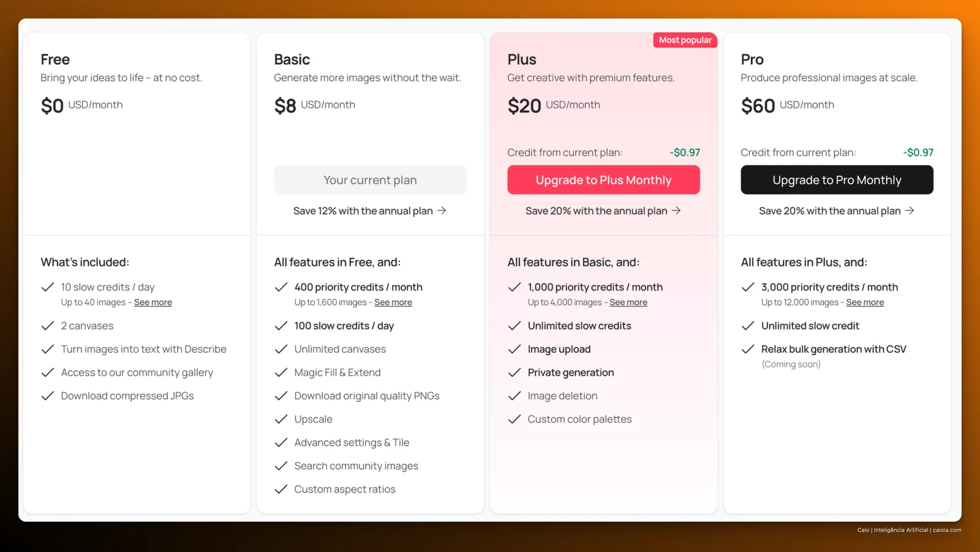Click See more under 1,000 priority credits
980x552 pixels.
[628, 302]
